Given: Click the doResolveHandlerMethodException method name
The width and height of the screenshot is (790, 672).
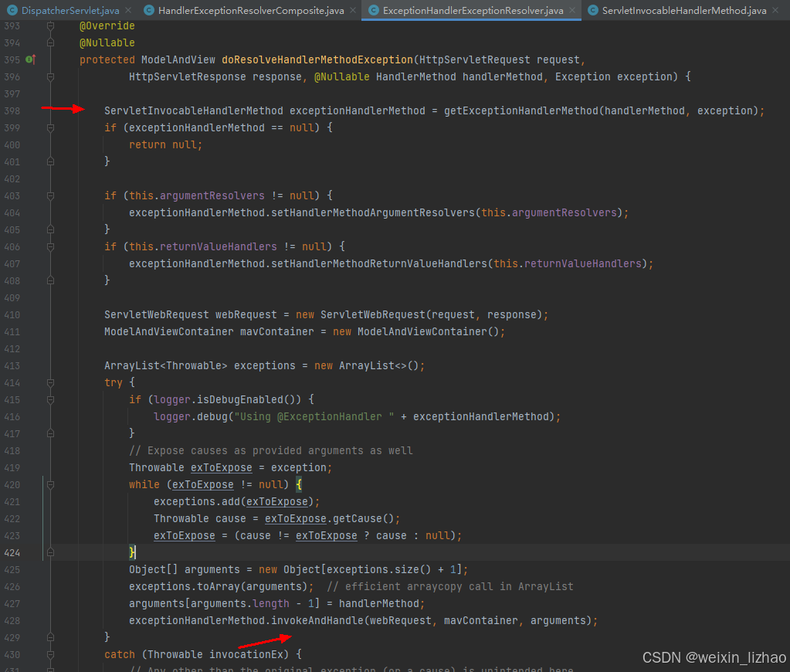Looking at the screenshot, I should point(317,59).
